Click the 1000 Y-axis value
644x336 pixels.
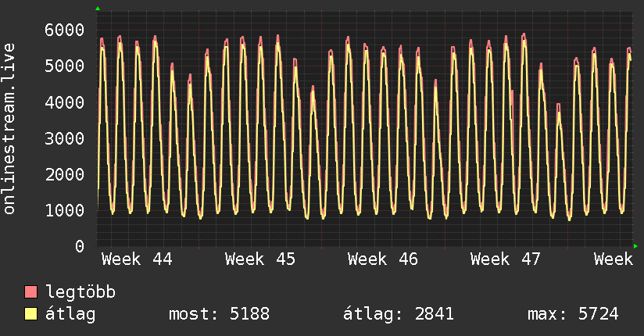63,210
